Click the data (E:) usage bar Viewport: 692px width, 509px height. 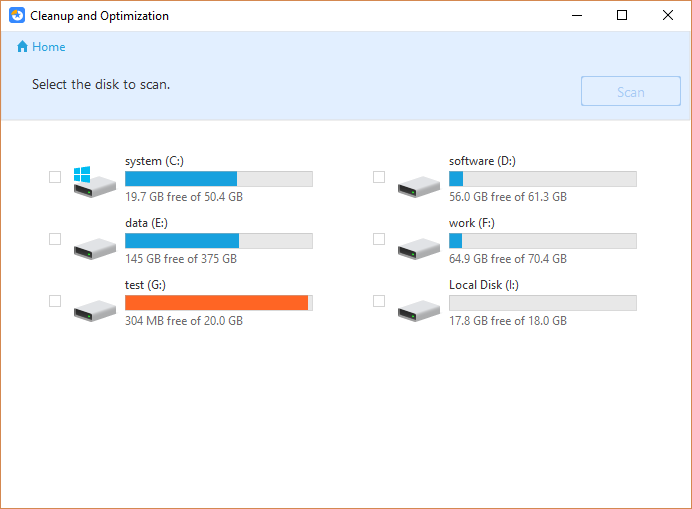tap(218, 241)
